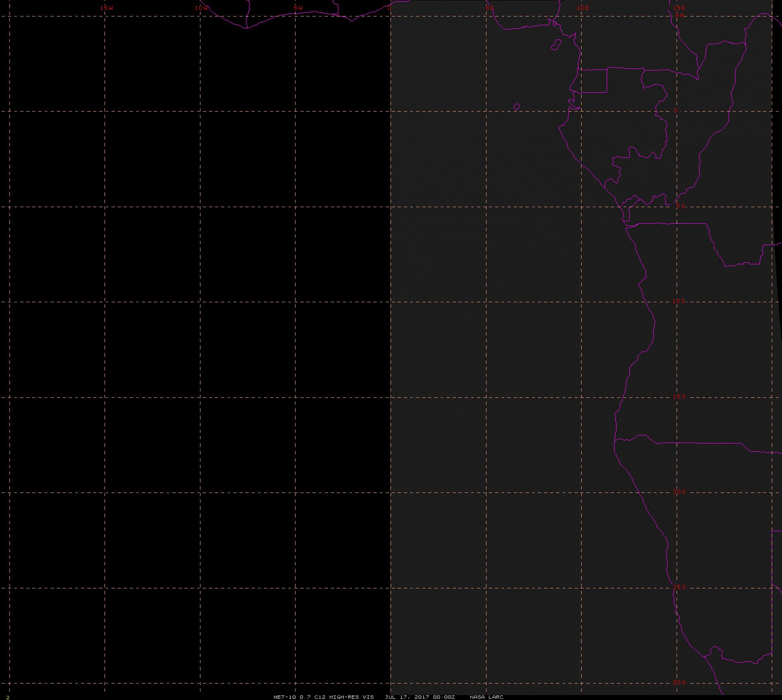This screenshot has width=782, height=700.
Task: Click the 20S latitude label
Action: (x=680, y=492)
